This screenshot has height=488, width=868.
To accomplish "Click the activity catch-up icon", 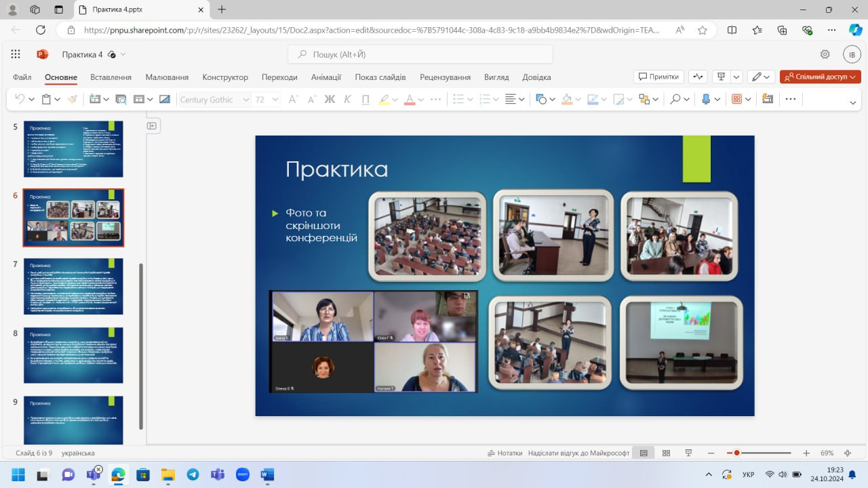I will point(698,77).
